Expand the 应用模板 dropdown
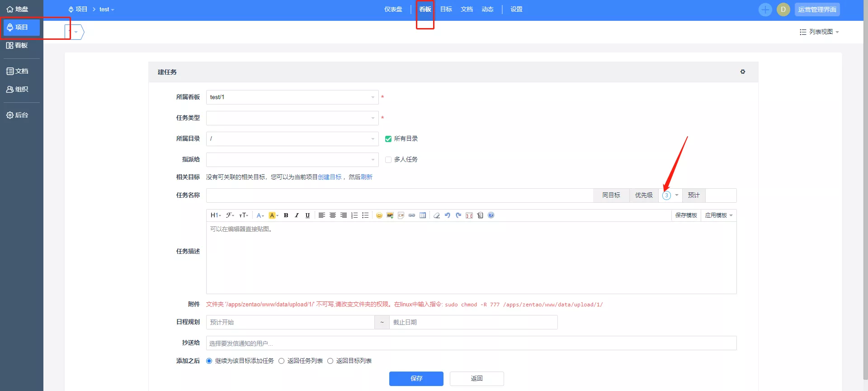This screenshot has height=391, width=868. click(x=719, y=215)
